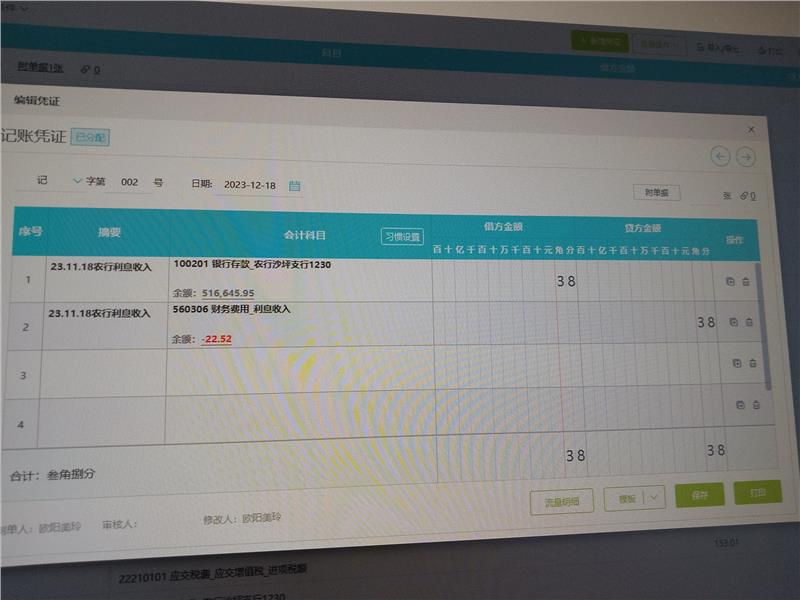Close the voucher edit dialog

click(x=752, y=129)
